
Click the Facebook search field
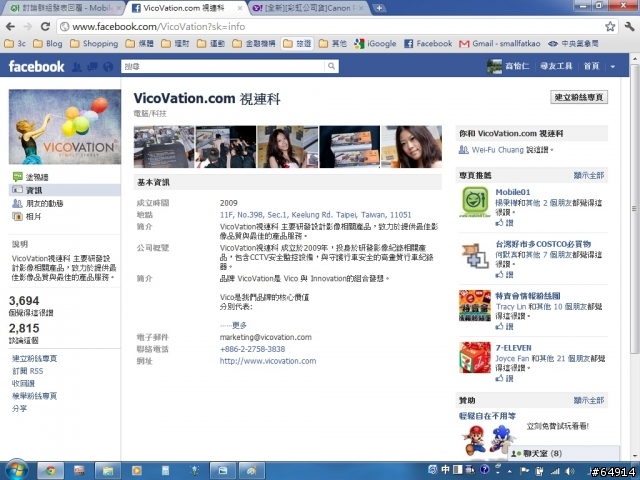[223, 66]
